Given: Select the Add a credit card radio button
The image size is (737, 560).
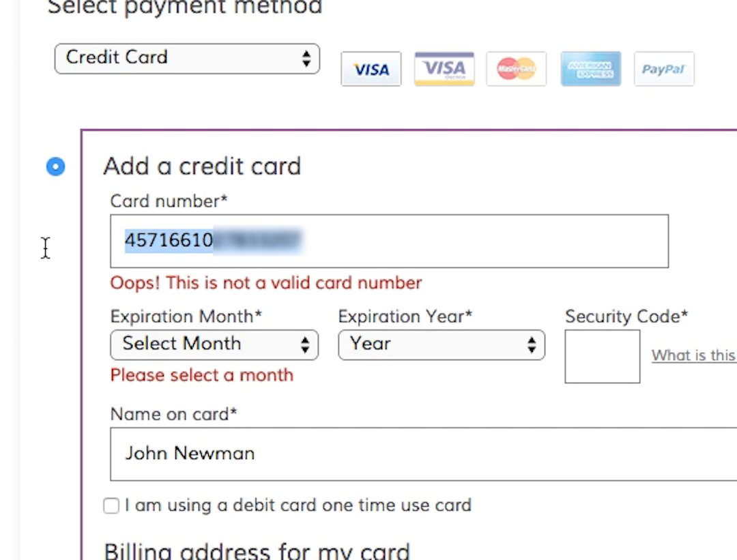Looking at the screenshot, I should [55, 166].
